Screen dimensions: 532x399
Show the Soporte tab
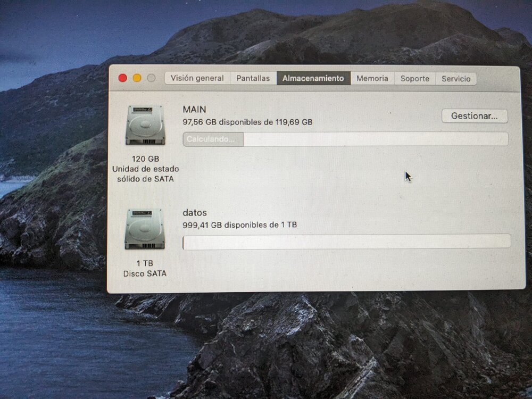(x=414, y=79)
